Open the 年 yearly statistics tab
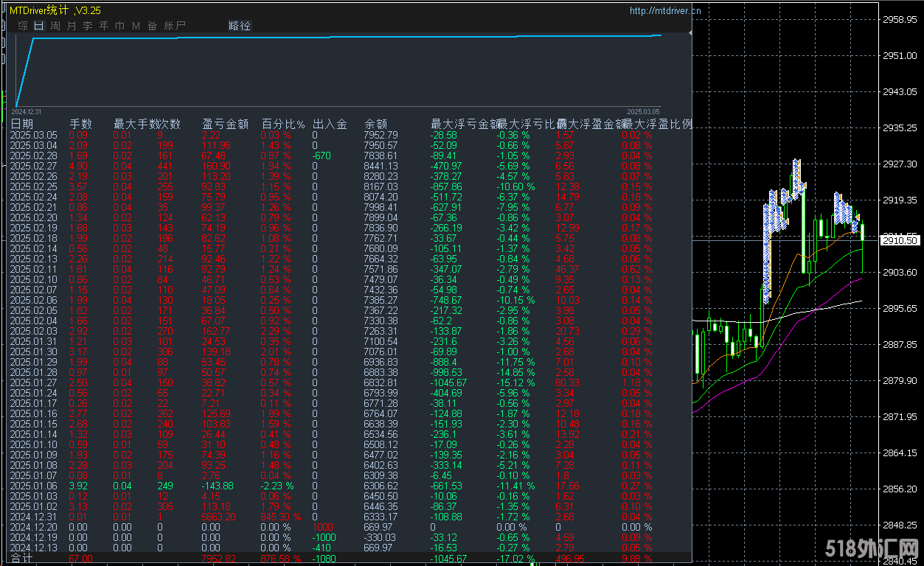The width and height of the screenshot is (924, 566). click(x=104, y=26)
